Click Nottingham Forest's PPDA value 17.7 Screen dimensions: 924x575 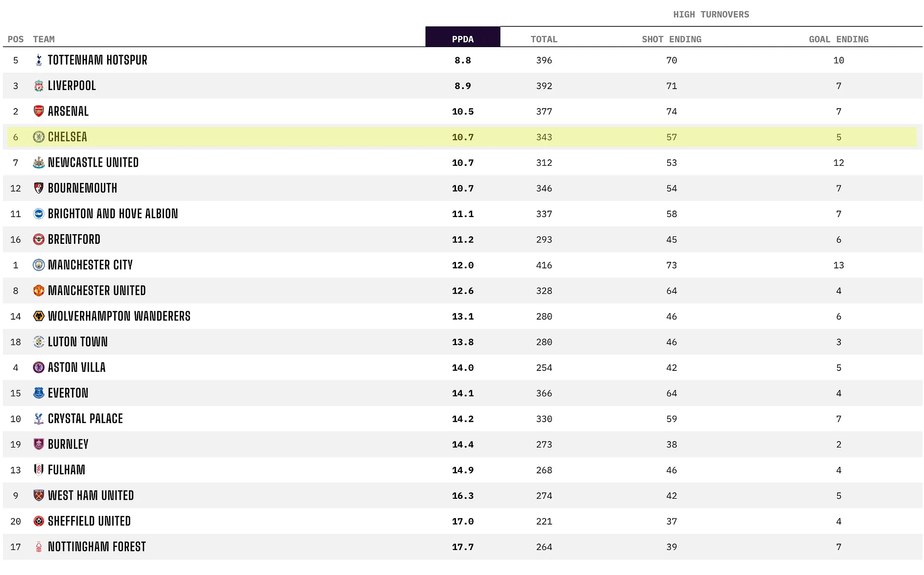463,547
